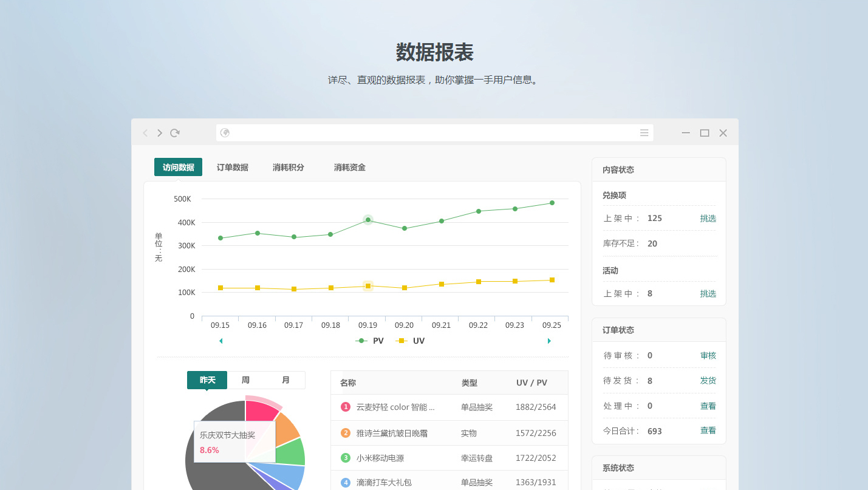The width and height of the screenshot is (868, 490).
Task: Click highlighted PV point at 09.19
Action: [368, 220]
